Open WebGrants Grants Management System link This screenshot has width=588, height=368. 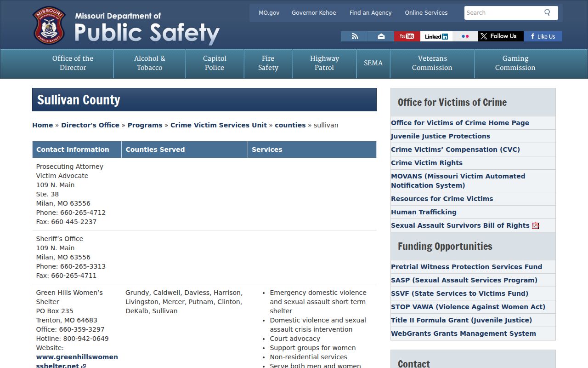tap(464, 333)
